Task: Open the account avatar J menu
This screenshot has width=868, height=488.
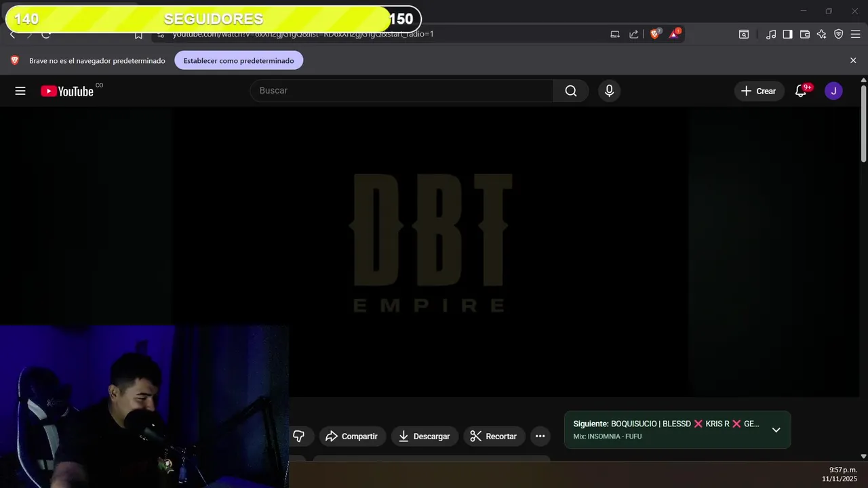Action: coord(833,91)
